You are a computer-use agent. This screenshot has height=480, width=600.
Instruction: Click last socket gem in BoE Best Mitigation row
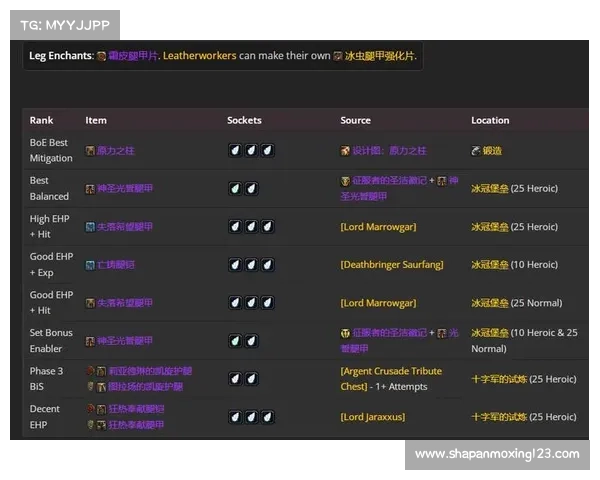click(x=267, y=150)
